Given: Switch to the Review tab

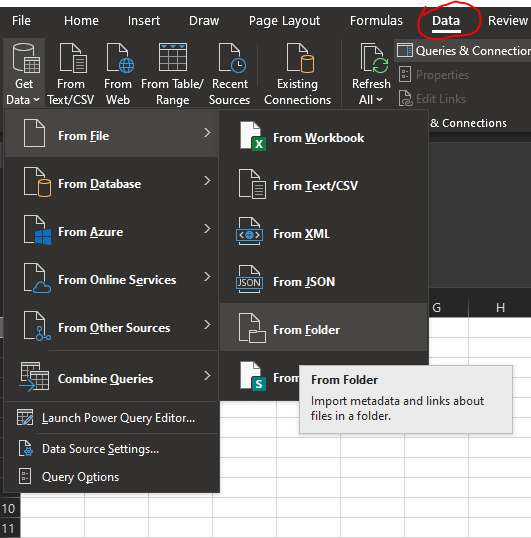Looking at the screenshot, I should [x=508, y=21].
